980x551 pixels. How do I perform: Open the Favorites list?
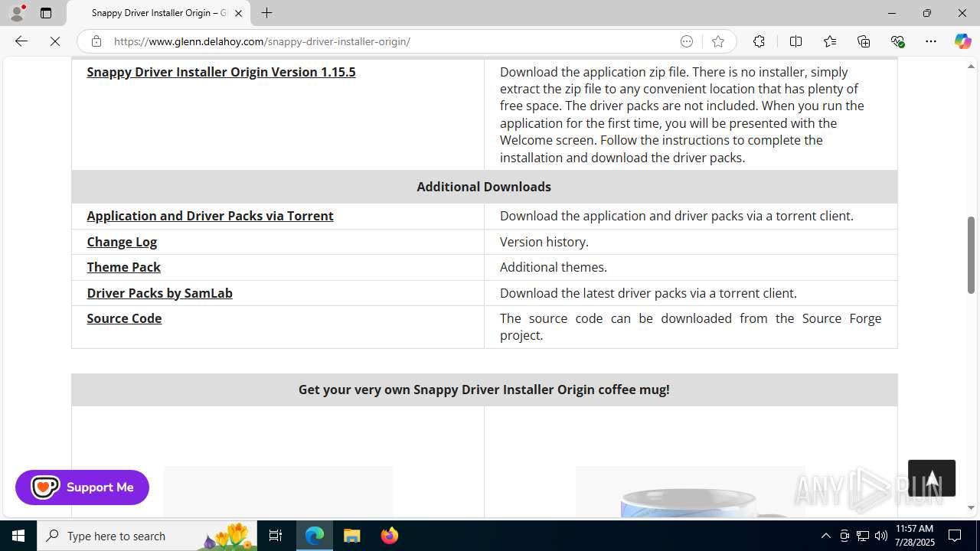830,41
